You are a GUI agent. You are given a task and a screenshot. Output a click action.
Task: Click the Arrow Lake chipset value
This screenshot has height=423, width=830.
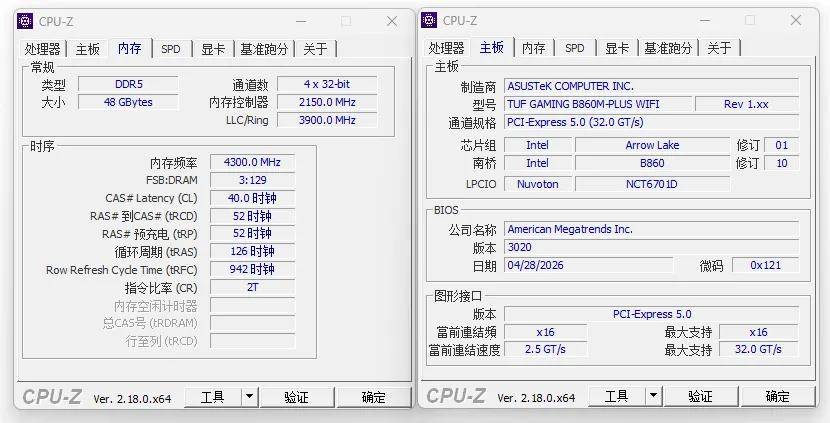click(x=652, y=145)
